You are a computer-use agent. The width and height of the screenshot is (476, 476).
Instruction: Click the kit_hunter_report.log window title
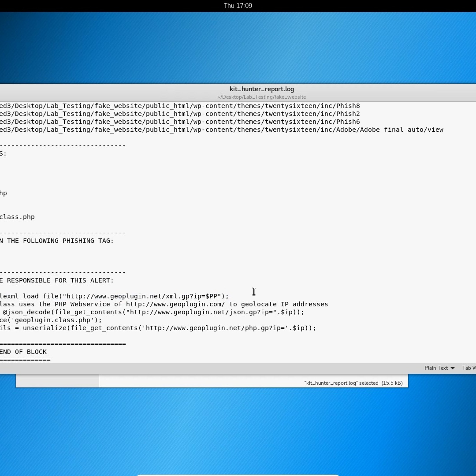point(262,89)
